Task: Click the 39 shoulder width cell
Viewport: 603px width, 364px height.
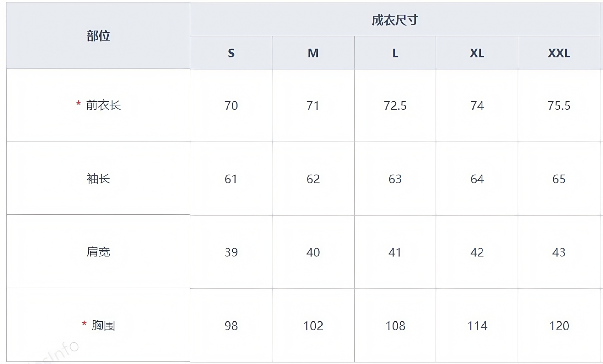Action: point(231,252)
